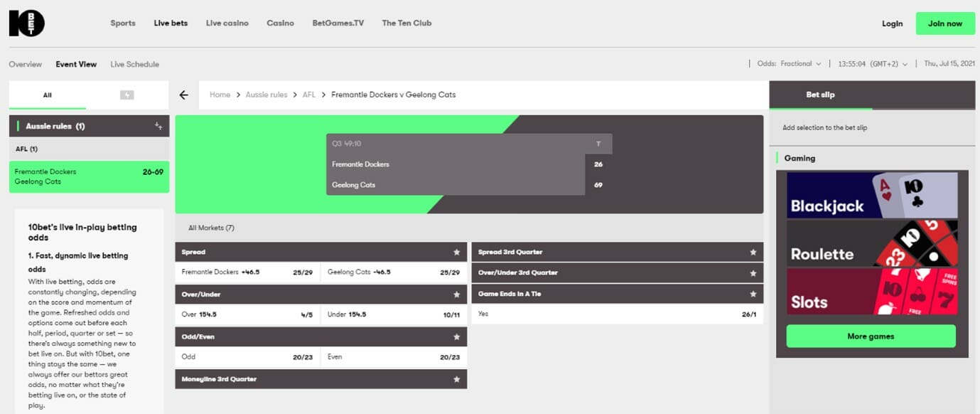Click the Thu, Jul 15, 2021 date
This screenshot has height=414, width=980.
949,64
